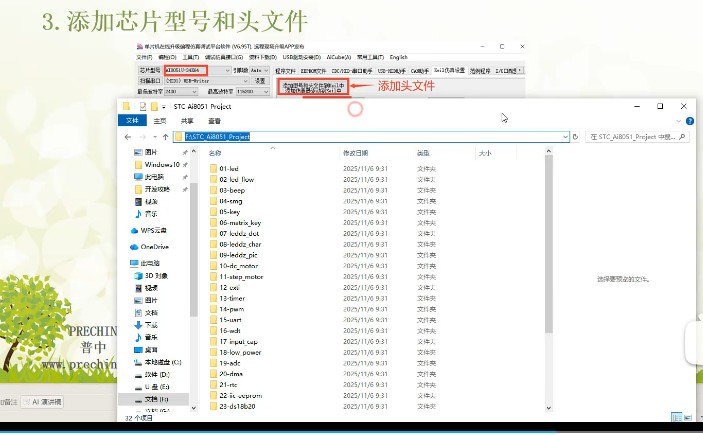Select the 08-leddz_char folder name
The width and height of the screenshot is (703, 435).
pyautogui.click(x=240, y=244)
